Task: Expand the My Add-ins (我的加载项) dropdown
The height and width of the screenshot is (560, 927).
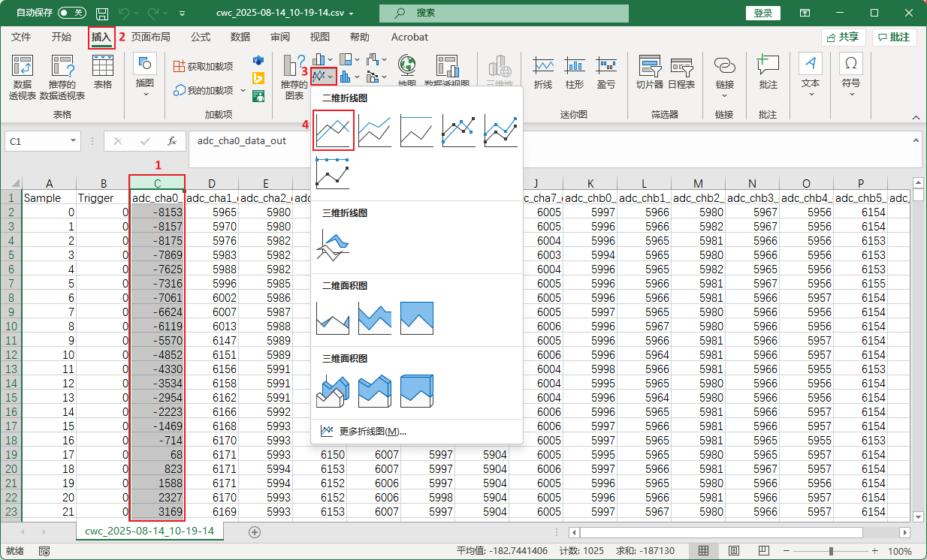Action: (x=243, y=91)
